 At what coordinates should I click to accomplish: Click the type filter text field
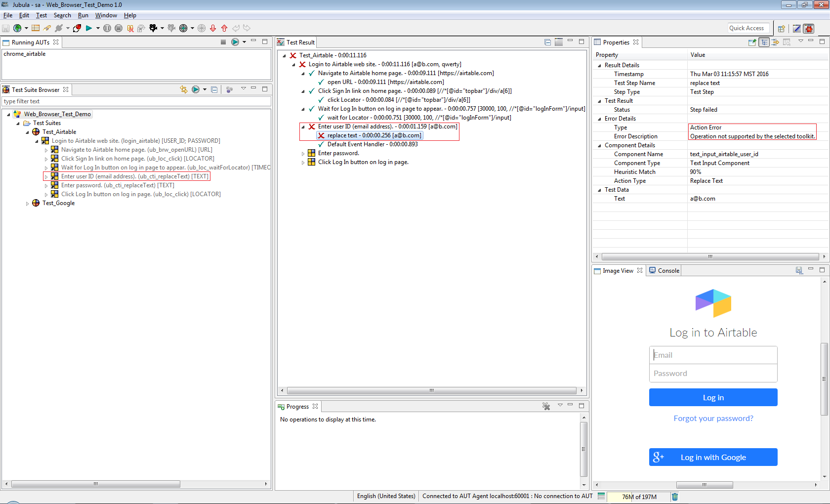pyautogui.click(x=137, y=101)
